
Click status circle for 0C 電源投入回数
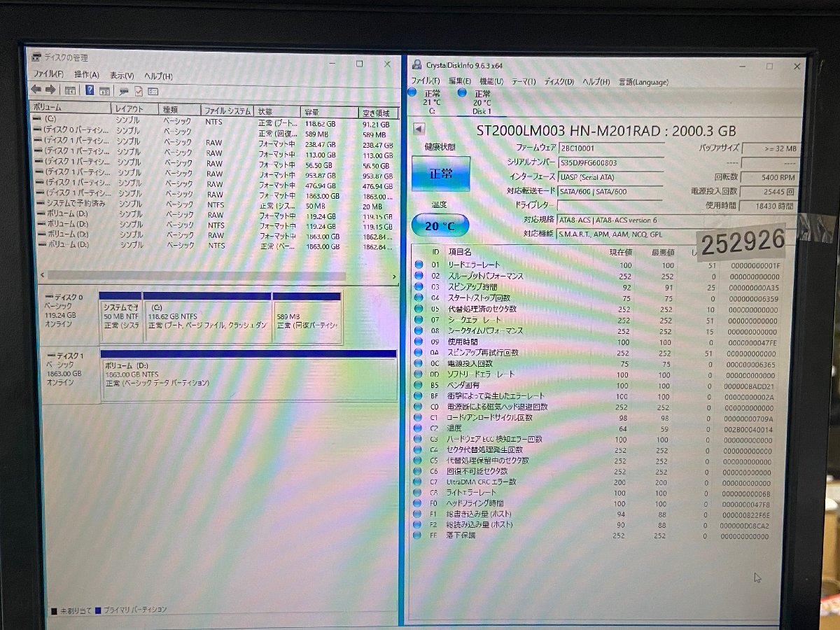(x=419, y=363)
